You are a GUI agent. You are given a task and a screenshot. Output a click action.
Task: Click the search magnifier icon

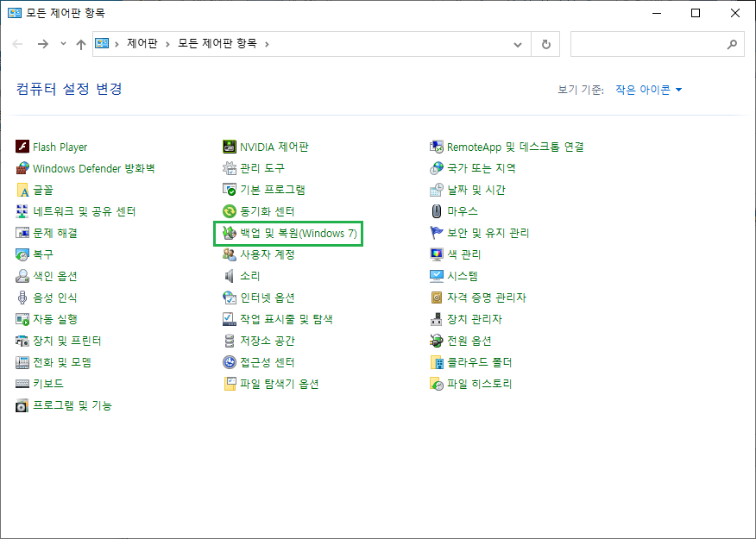732,44
